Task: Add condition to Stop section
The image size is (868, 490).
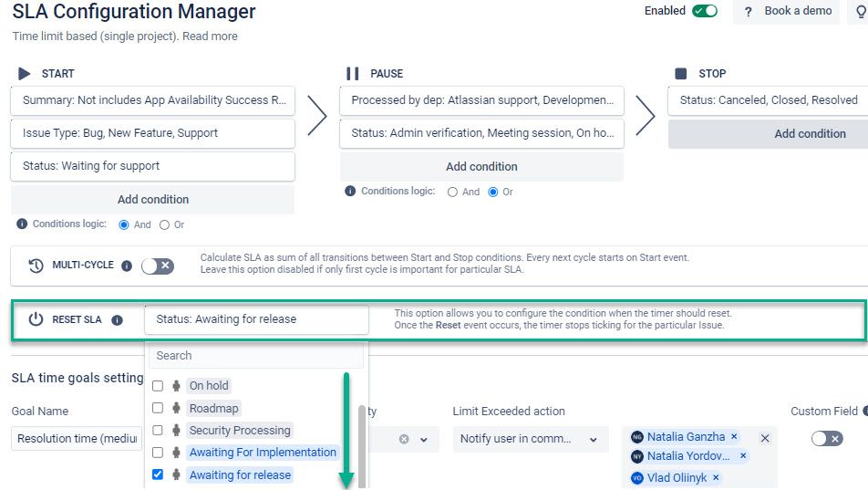Action: [769, 133]
